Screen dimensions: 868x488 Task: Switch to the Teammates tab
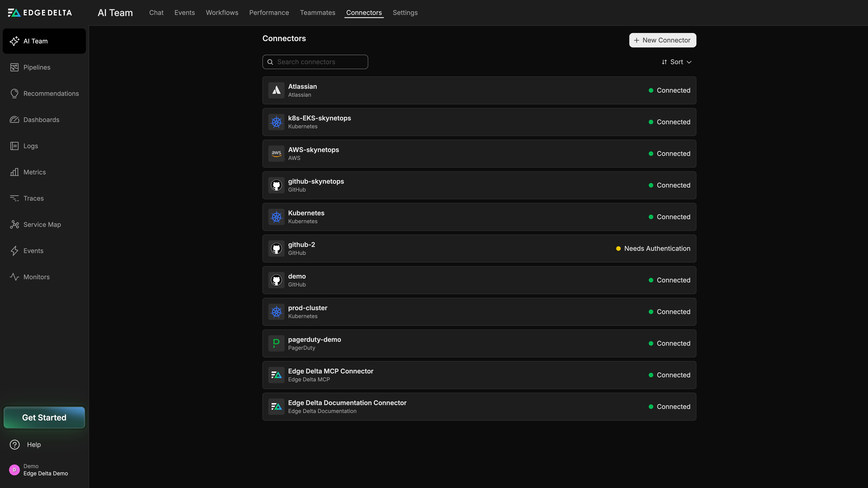318,13
